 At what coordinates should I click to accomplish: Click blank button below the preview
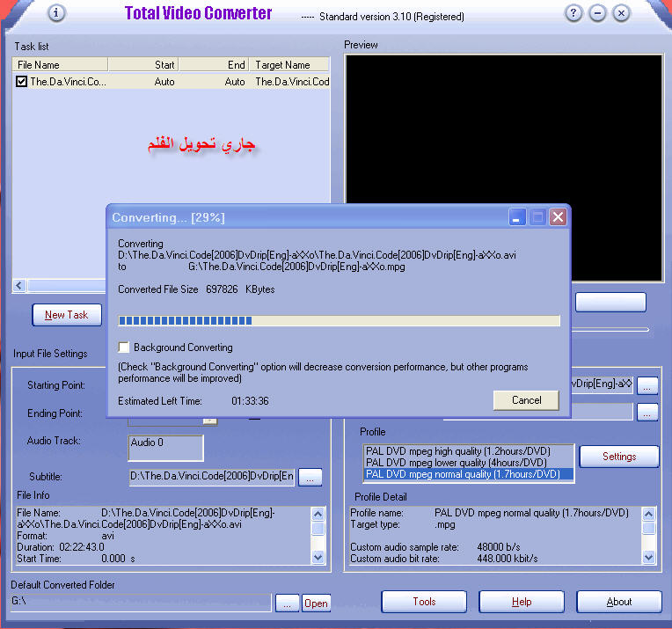(610, 303)
